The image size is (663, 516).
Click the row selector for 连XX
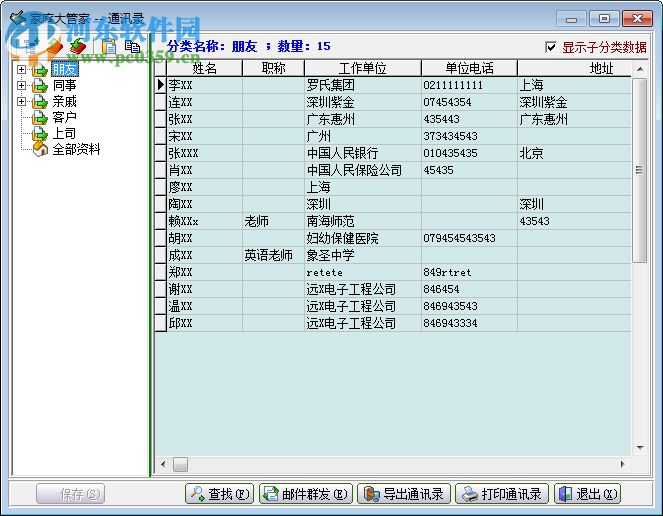[x=161, y=102]
